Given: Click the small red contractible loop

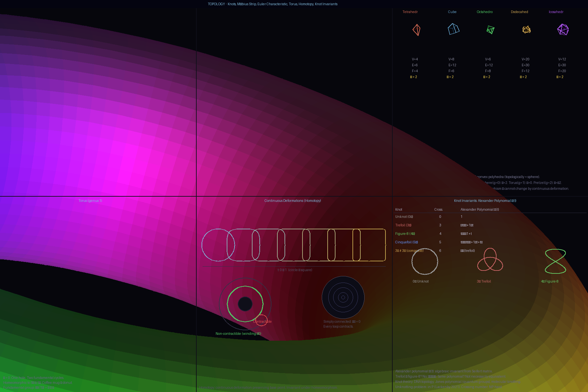Looking at the screenshot, I should coord(261,320).
